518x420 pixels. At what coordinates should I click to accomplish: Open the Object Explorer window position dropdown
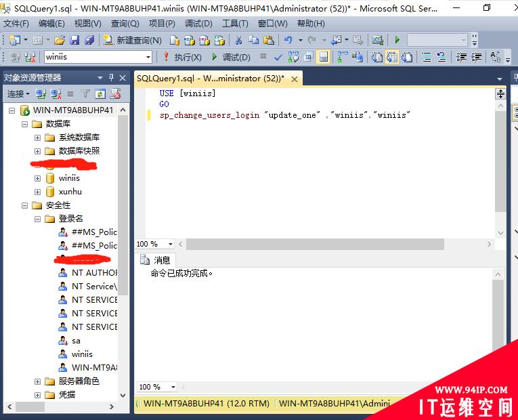[100, 78]
